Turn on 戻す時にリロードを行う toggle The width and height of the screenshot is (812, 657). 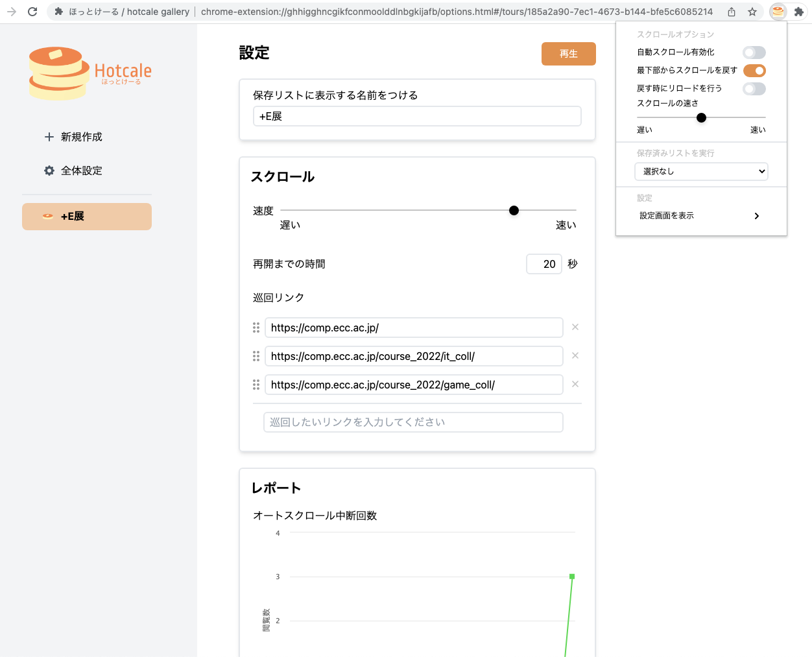click(754, 89)
